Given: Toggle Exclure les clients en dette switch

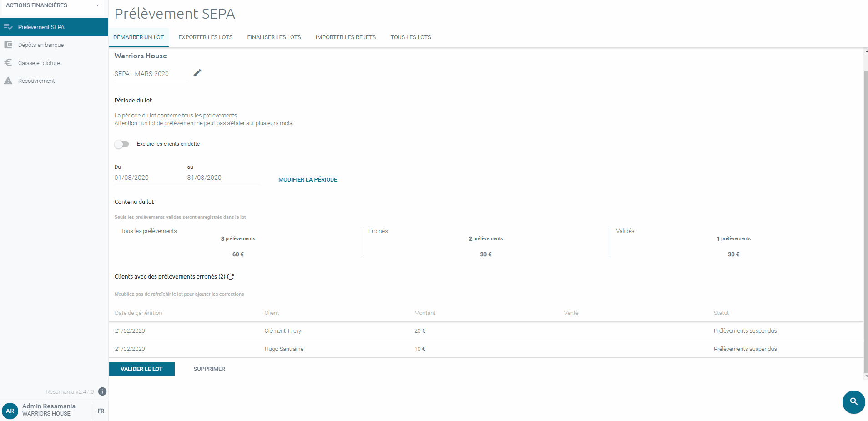Looking at the screenshot, I should (x=121, y=144).
